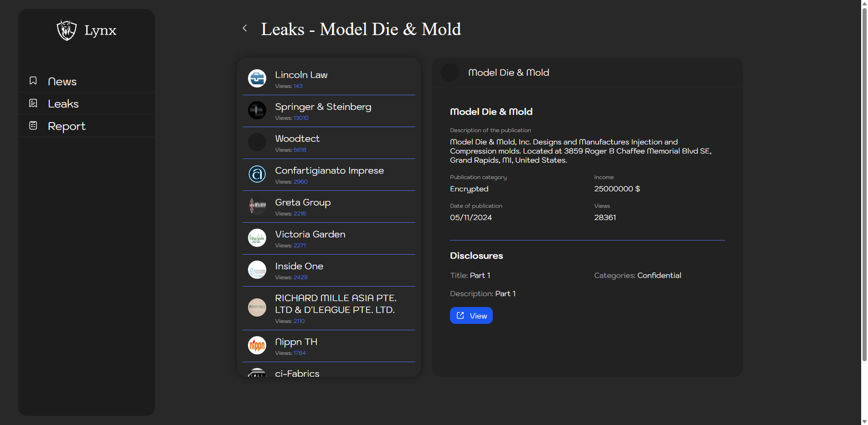Click the Greta Group logo icon
This screenshot has width=868, height=425.
tap(257, 206)
